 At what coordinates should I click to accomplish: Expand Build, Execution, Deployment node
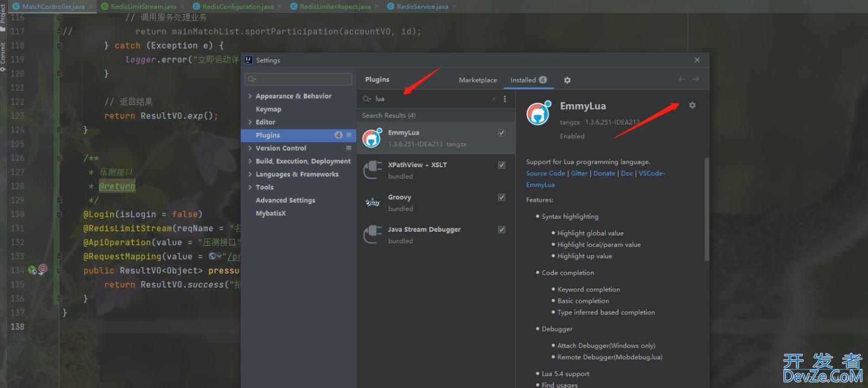click(x=250, y=161)
